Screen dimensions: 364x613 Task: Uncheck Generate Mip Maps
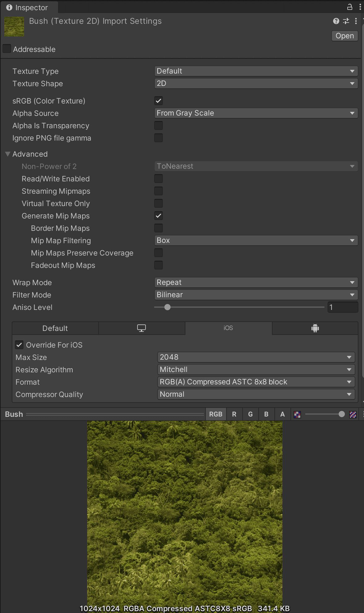tap(159, 216)
